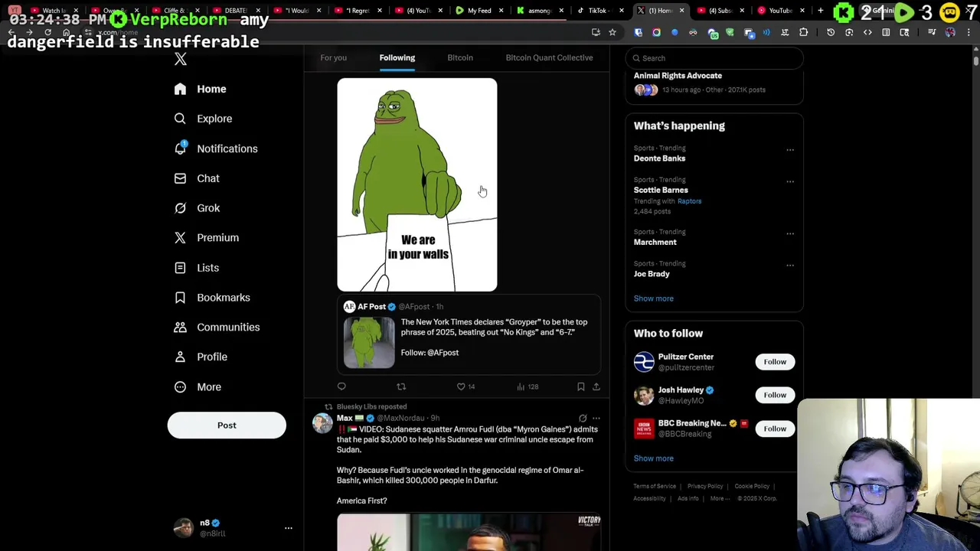Open more options on Max's post

(x=596, y=419)
